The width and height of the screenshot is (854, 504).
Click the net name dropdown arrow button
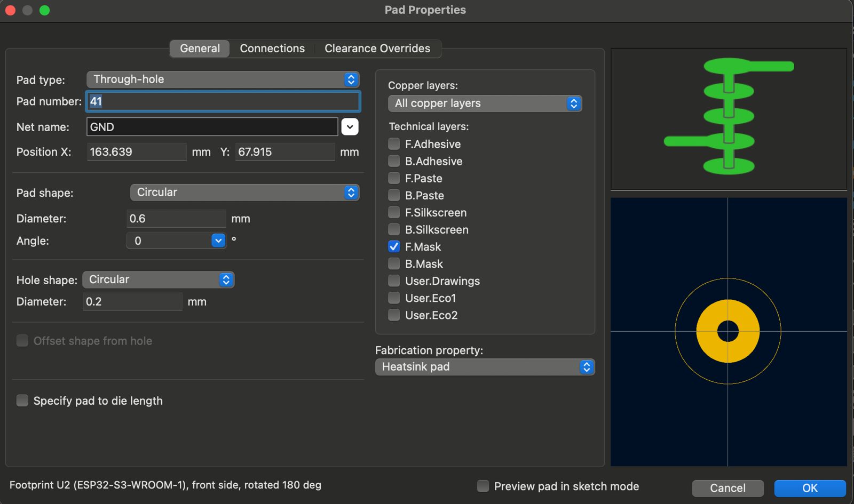click(x=350, y=127)
